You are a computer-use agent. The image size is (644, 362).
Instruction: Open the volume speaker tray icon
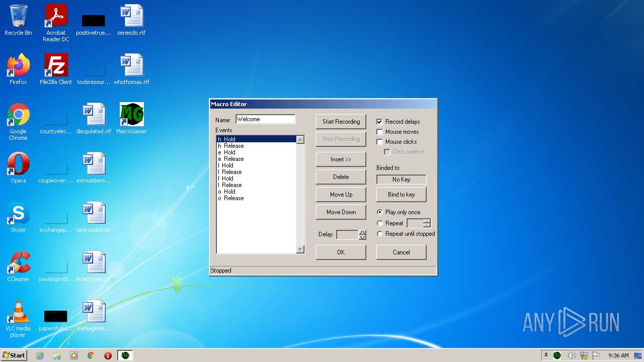[572, 355]
